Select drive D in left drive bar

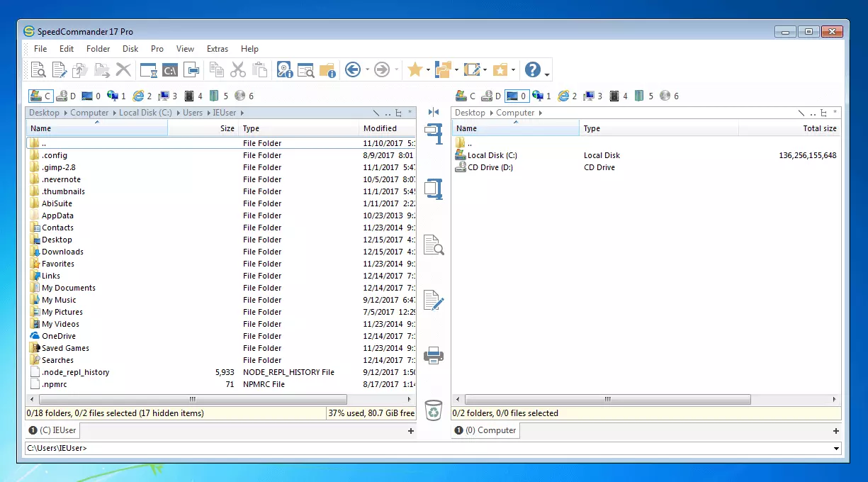pos(67,96)
